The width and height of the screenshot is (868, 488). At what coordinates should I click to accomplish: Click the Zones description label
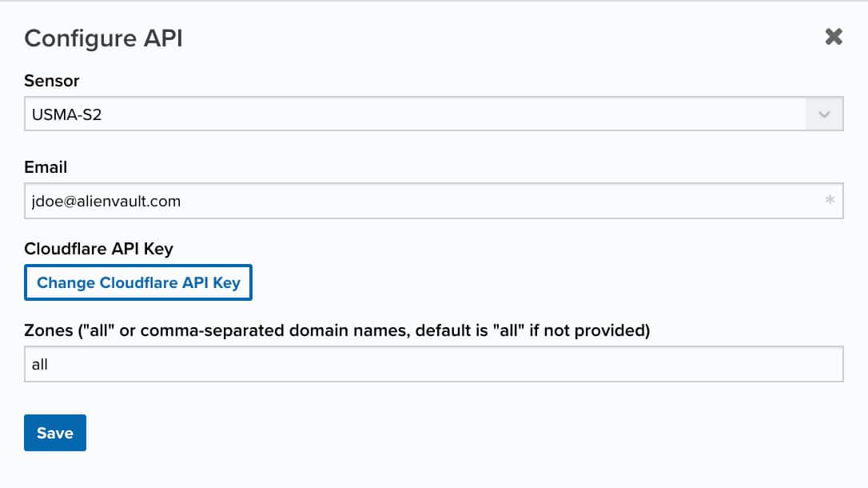(337, 330)
